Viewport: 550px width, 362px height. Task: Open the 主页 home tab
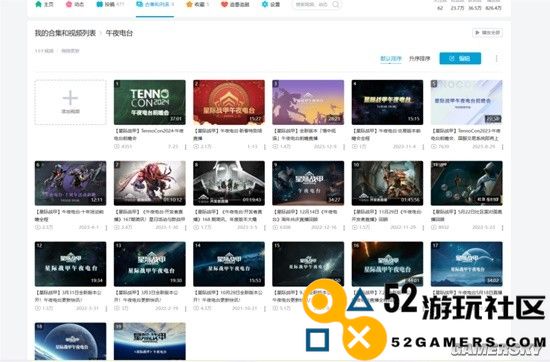45,5
